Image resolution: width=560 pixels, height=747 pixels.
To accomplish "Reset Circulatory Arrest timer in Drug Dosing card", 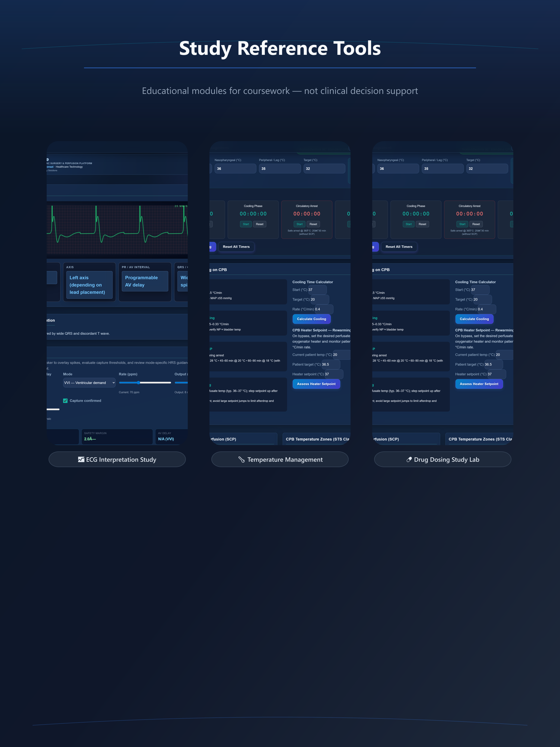I will (x=476, y=224).
